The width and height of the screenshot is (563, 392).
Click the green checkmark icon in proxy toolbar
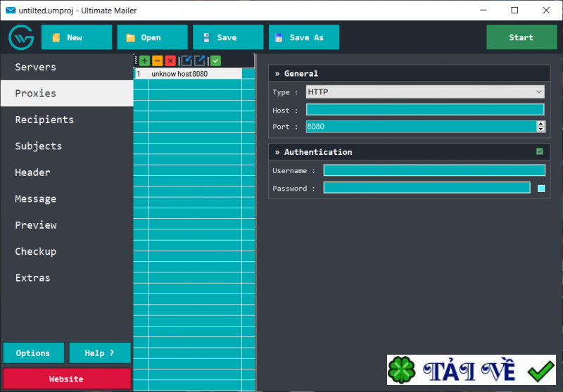coord(215,61)
